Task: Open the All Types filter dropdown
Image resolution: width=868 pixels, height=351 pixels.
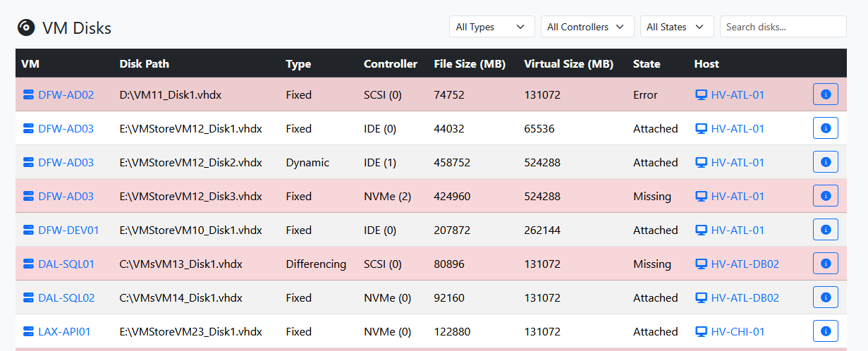Action: point(491,27)
